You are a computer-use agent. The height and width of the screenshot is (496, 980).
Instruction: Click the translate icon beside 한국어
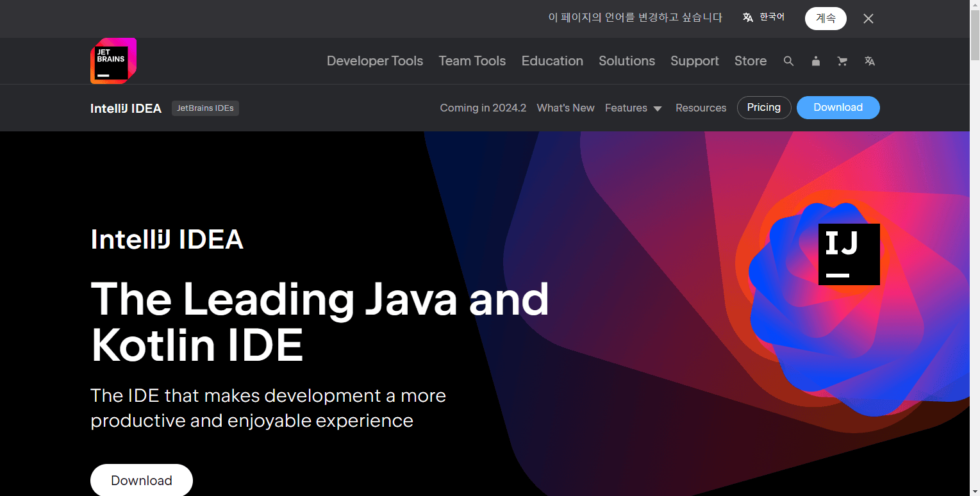[x=747, y=18]
